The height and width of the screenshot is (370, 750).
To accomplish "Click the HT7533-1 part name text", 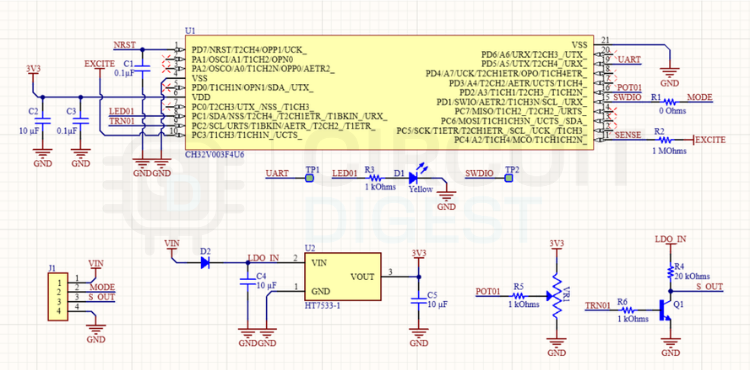I will point(322,305).
